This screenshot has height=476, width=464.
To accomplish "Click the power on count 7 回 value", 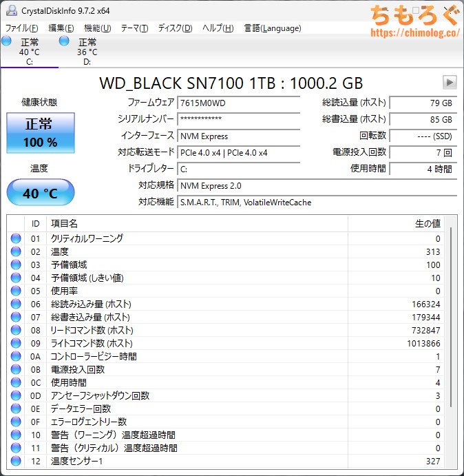I will pyautogui.click(x=423, y=152).
